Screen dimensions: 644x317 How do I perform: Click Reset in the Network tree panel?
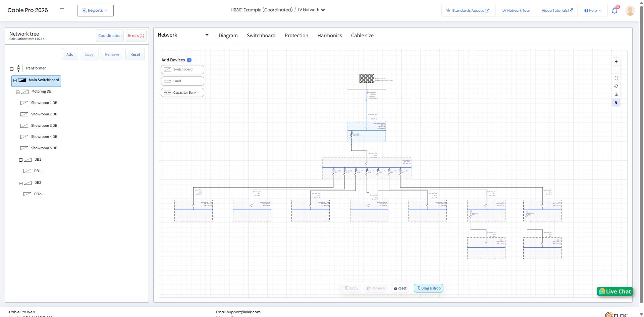[135, 54]
